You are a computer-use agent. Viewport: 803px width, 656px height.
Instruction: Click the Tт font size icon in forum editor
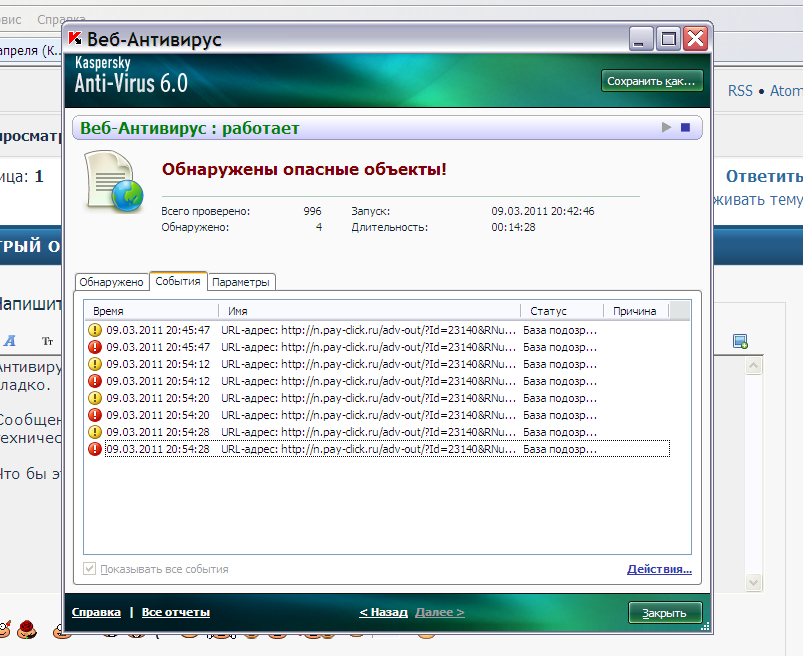(47, 341)
